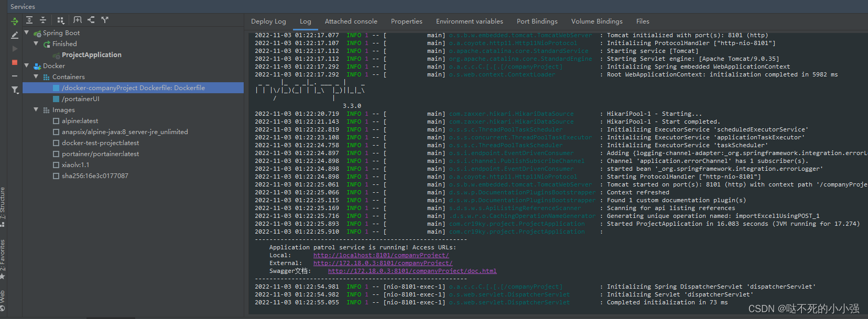Viewport: 868px width, 319px height.
Task: Click the gray Run triangle icon
Action: click(15, 49)
